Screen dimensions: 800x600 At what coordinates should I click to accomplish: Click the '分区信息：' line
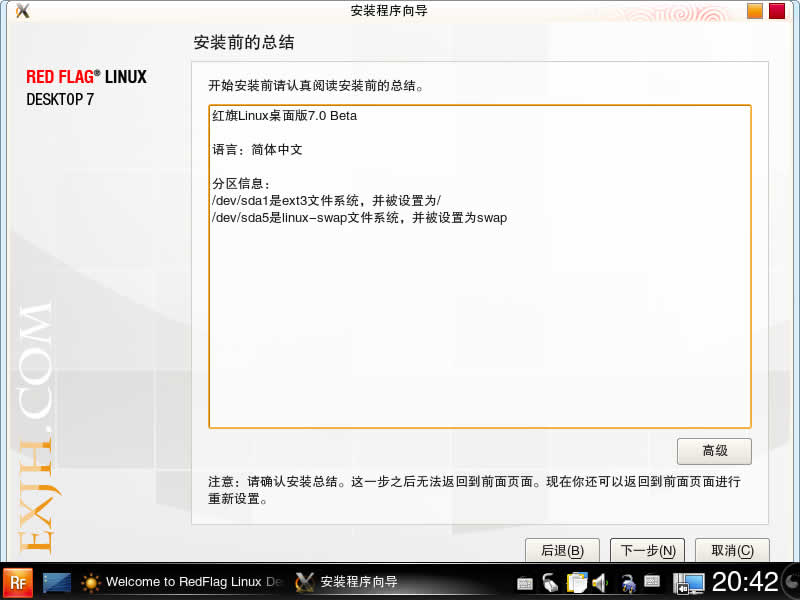click(241, 184)
